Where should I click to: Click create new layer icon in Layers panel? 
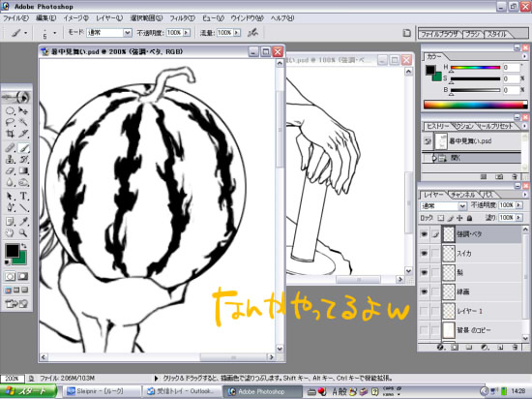500,347
